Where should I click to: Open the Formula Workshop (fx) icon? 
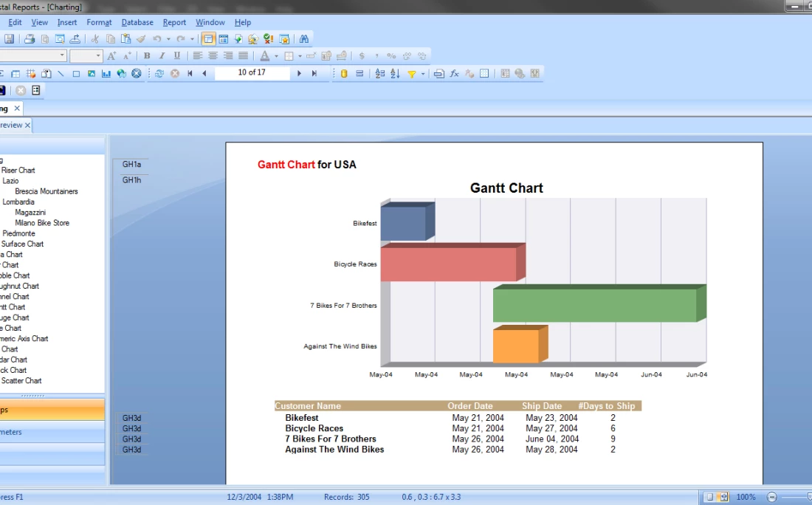coord(455,74)
